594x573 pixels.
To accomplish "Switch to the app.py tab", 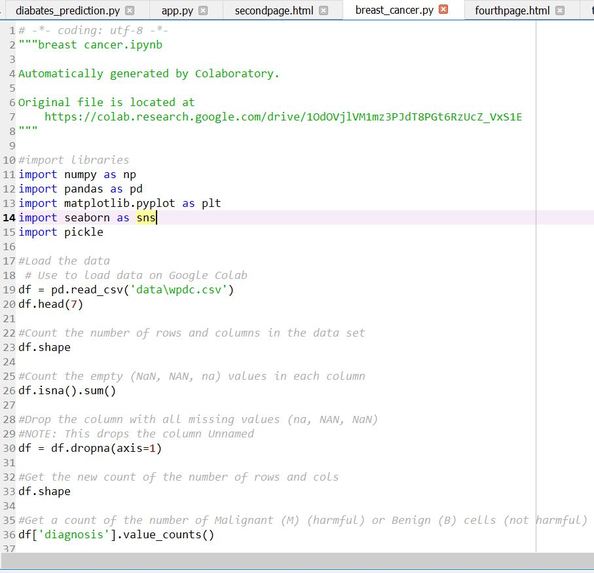I will tap(177, 11).
